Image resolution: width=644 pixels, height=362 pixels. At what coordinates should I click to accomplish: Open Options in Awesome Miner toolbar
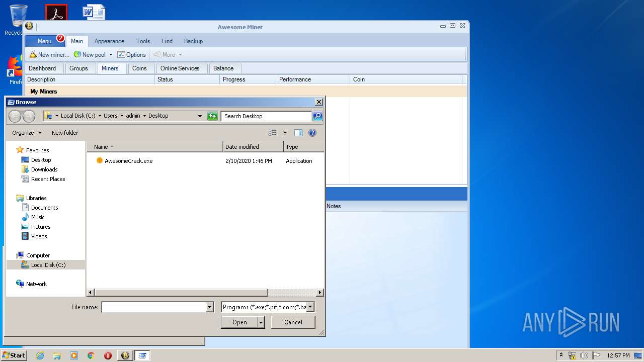(132, 54)
